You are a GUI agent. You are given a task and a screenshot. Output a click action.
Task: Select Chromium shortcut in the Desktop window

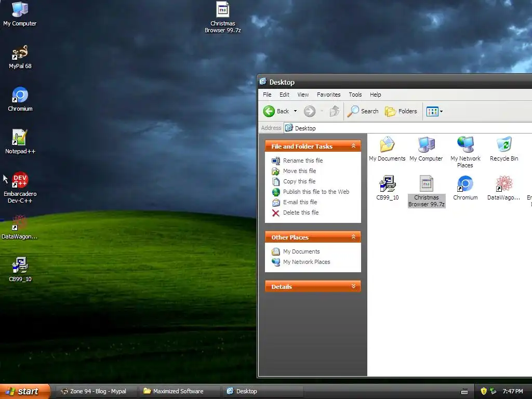[465, 188]
